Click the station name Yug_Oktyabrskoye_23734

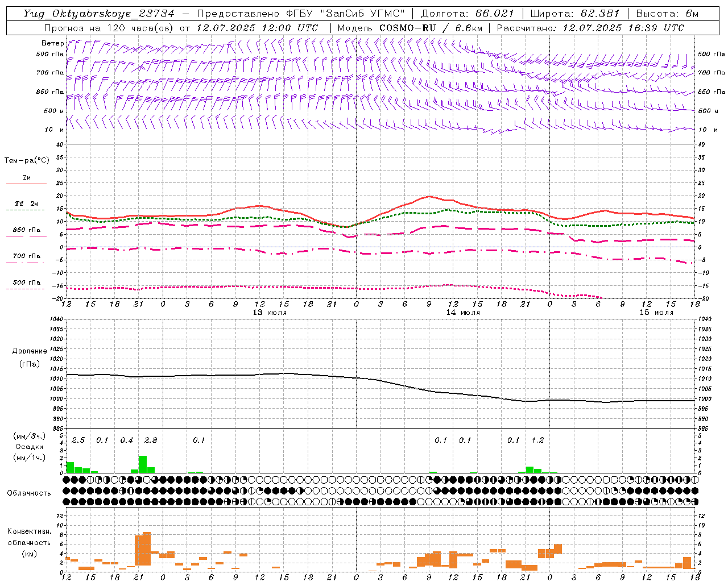click(x=100, y=14)
